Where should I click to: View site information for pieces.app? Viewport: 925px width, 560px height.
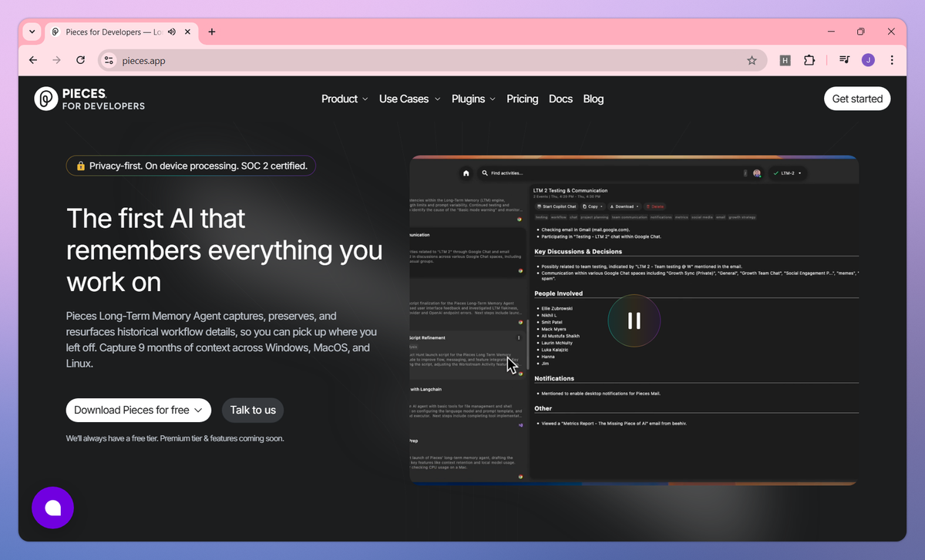point(109,60)
